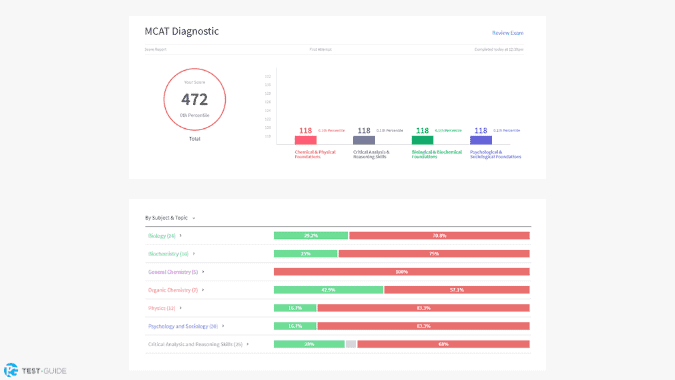Click the Psychological & Sociological Foundations label

495,154
